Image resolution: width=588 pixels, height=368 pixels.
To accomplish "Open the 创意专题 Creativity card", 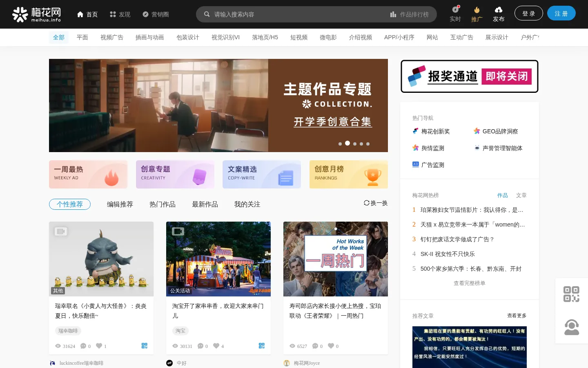I will (175, 174).
